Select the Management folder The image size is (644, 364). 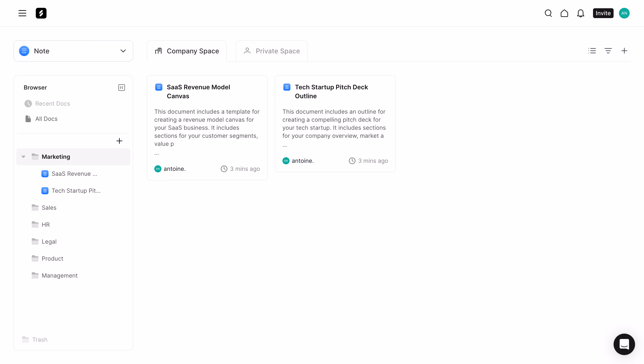click(73, 276)
